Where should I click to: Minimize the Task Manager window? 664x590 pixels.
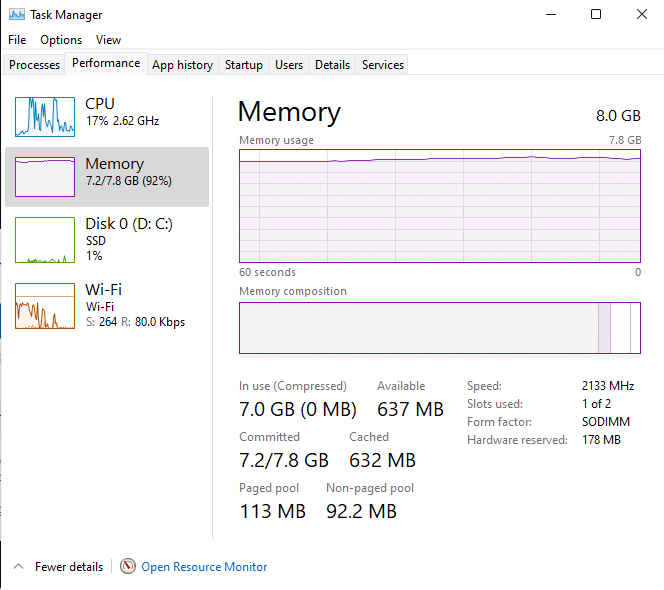coord(551,14)
